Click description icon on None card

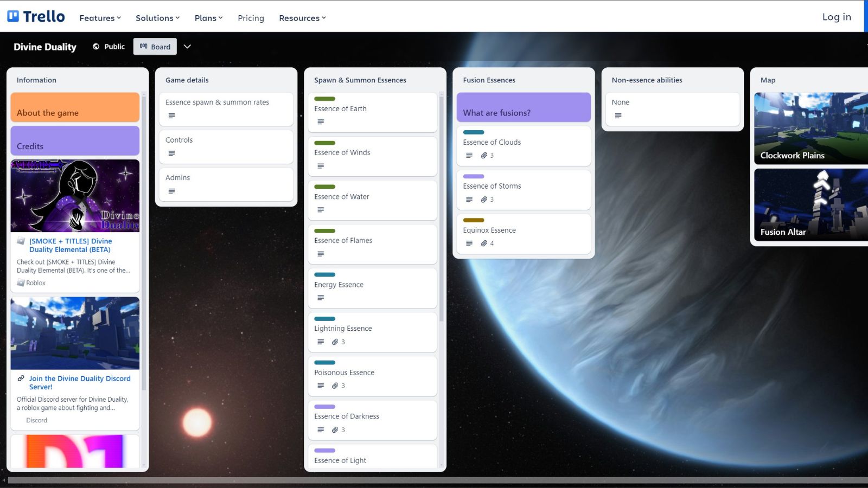click(618, 116)
